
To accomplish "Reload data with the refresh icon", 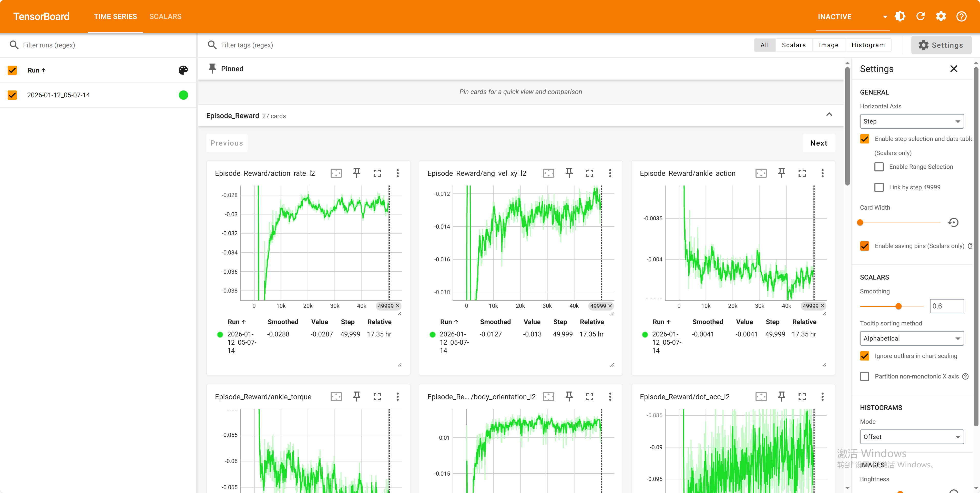I will [920, 16].
